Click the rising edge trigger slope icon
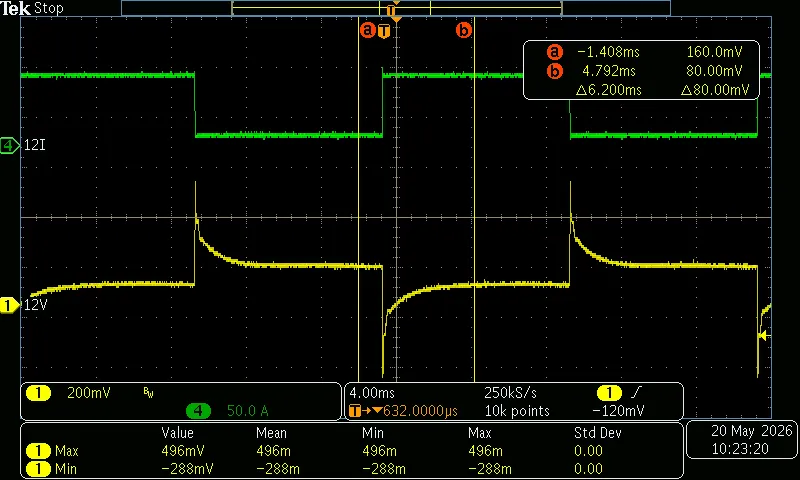 636,392
